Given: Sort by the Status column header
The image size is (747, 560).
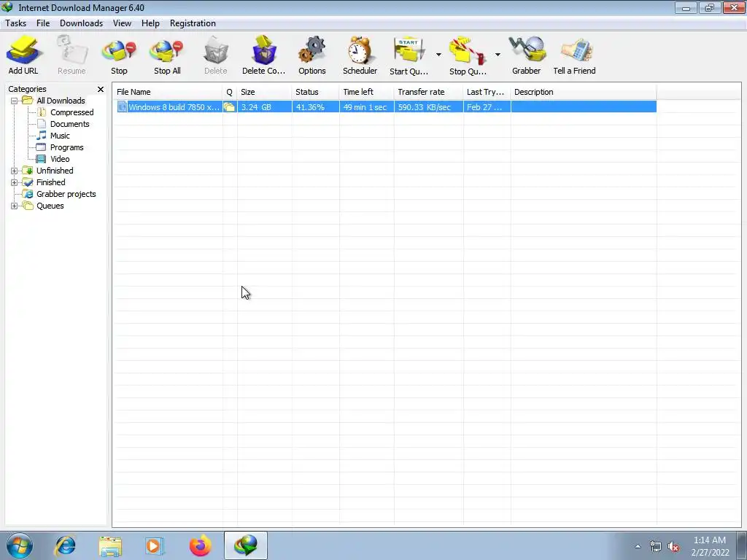Looking at the screenshot, I should 315,92.
